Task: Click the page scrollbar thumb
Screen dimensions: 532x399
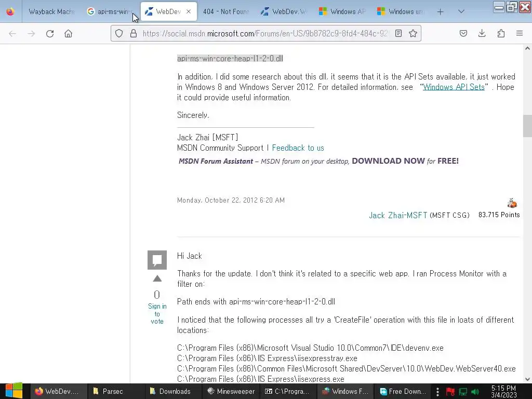Action: (527, 126)
